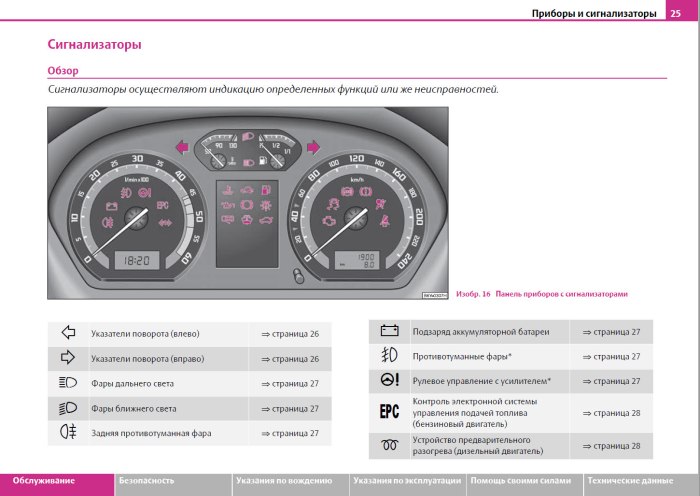Switch to Указания по эксплуатации tab
The image size is (700, 496).
(x=407, y=484)
